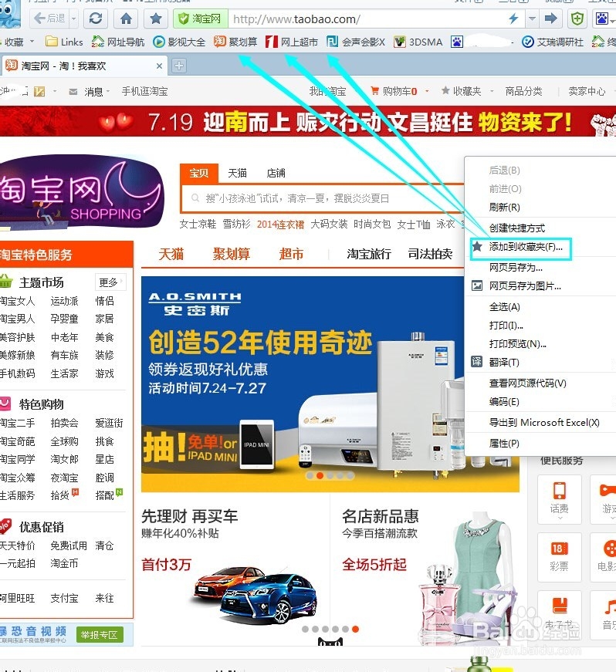Click 商品分类 in site nav
The height and width of the screenshot is (672, 616).
pyautogui.click(x=523, y=91)
